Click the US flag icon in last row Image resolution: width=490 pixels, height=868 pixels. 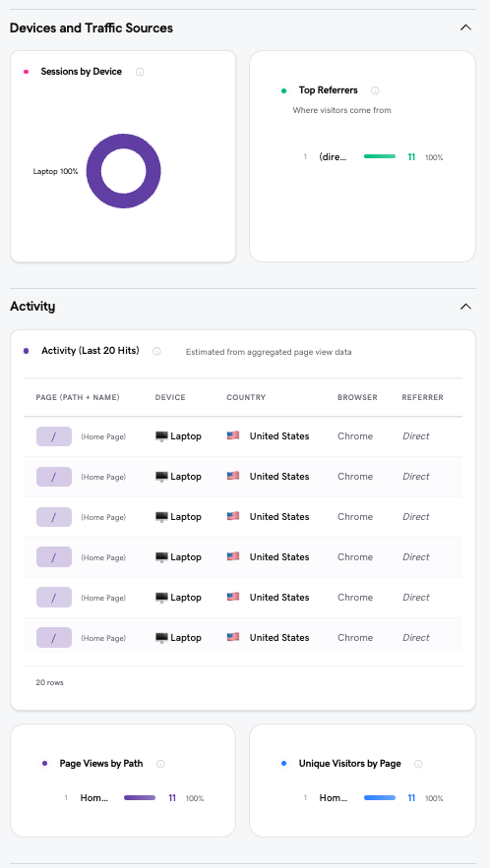tap(233, 637)
